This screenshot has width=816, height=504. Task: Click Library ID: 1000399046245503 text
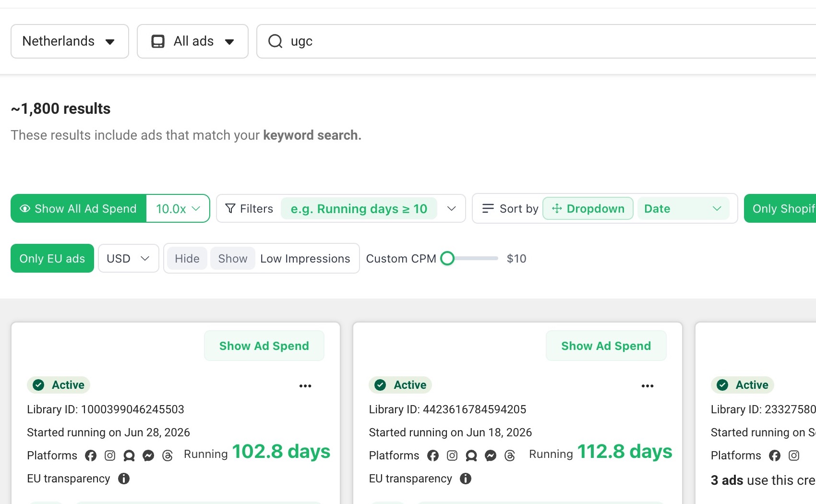click(x=106, y=409)
